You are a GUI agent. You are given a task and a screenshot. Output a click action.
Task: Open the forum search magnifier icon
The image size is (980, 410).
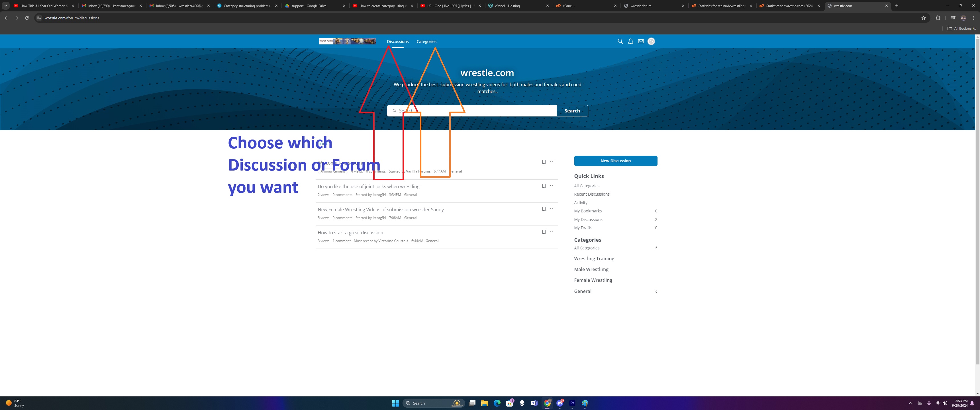point(620,42)
